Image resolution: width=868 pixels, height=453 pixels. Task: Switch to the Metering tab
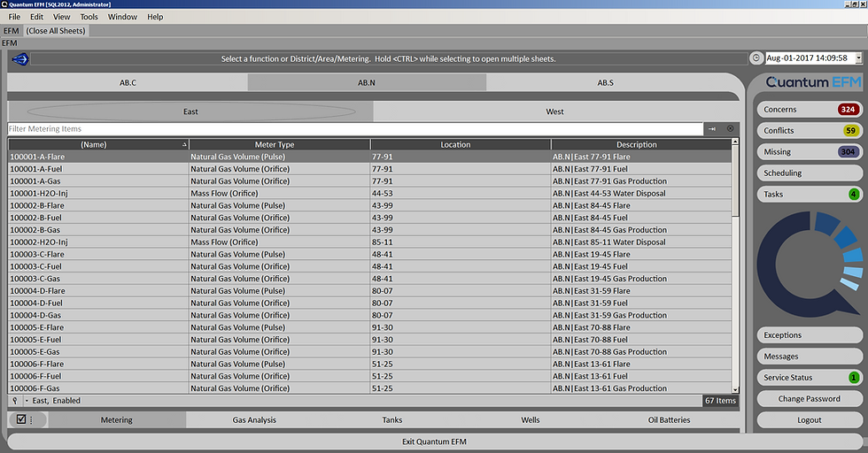coord(116,419)
